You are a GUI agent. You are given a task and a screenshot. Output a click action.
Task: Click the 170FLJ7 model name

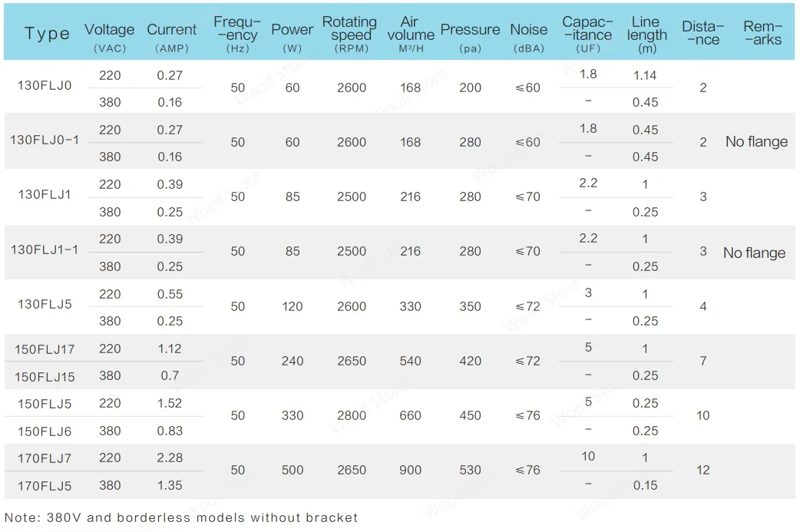(45, 458)
